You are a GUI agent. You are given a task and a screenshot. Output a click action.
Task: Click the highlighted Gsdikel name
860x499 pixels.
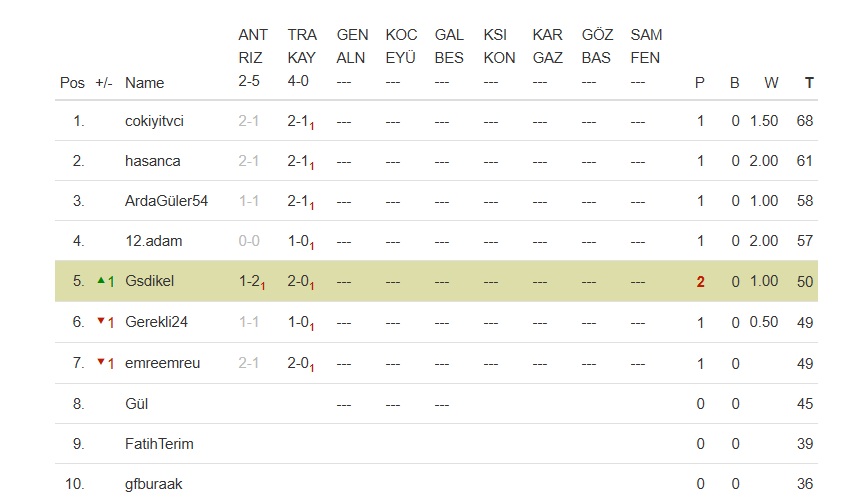pyautogui.click(x=149, y=281)
